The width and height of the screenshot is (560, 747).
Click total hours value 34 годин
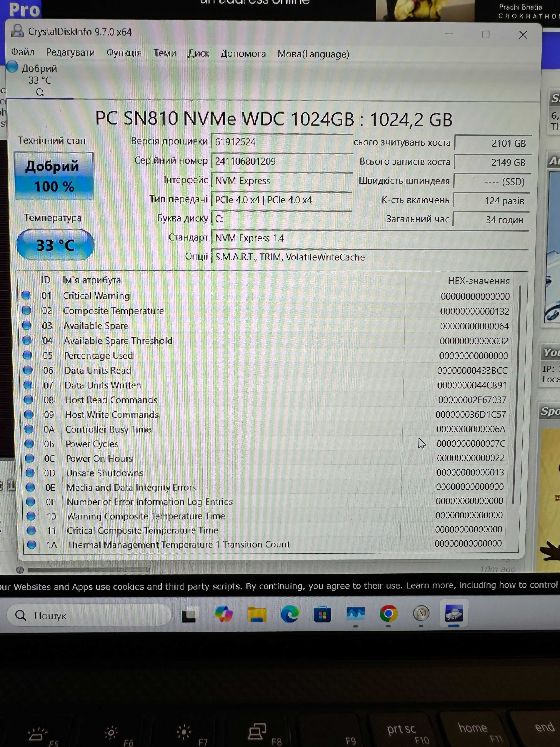[491, 220]
